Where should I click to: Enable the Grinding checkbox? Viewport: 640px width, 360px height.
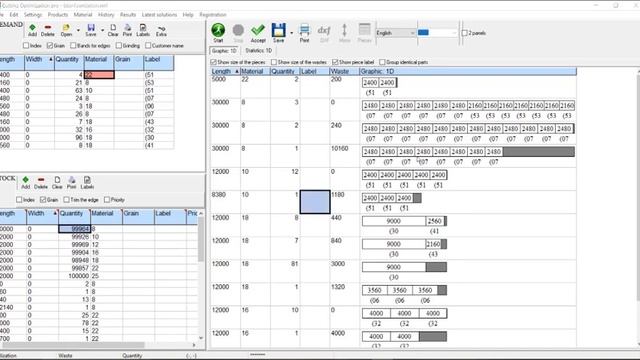119,46
